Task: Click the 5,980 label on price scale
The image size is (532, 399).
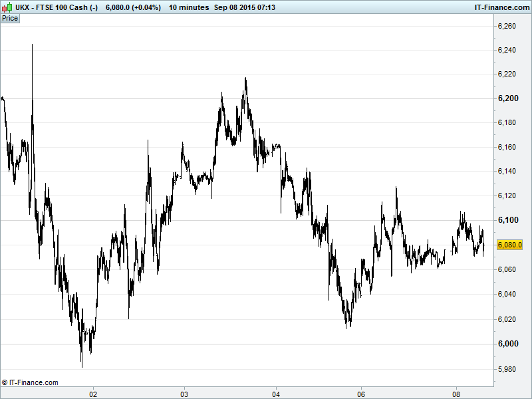Action: (508, 368)
